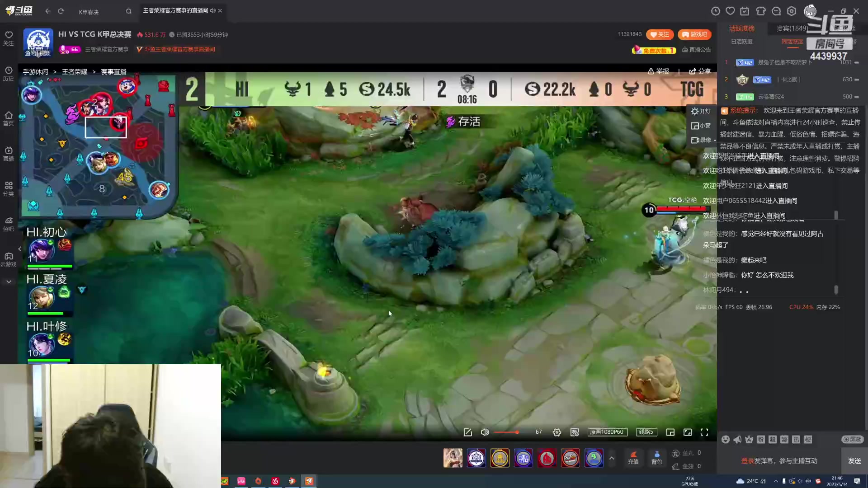Mute the stream with the speaker icon
The image size is (868, 488).
point(485,432)
